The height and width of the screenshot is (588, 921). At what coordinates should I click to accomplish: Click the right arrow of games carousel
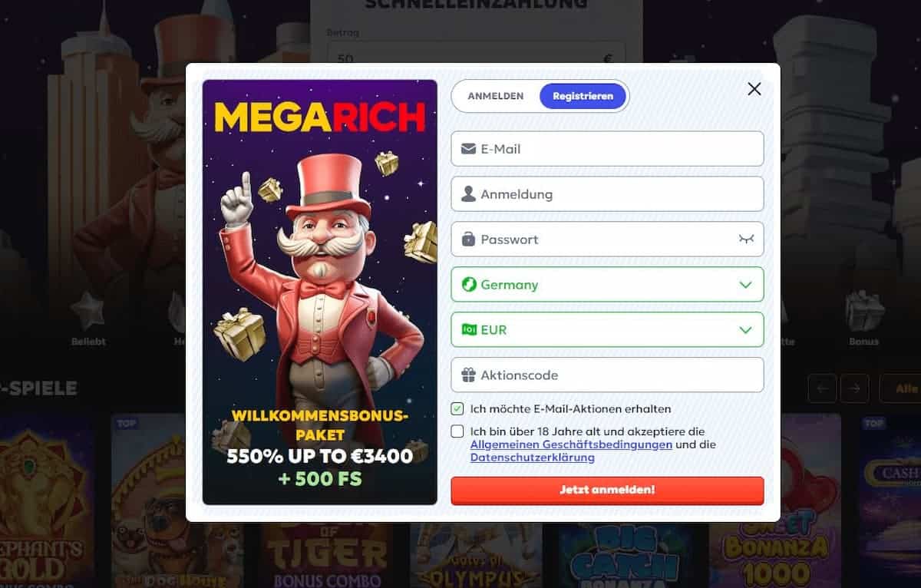(854, 389)
